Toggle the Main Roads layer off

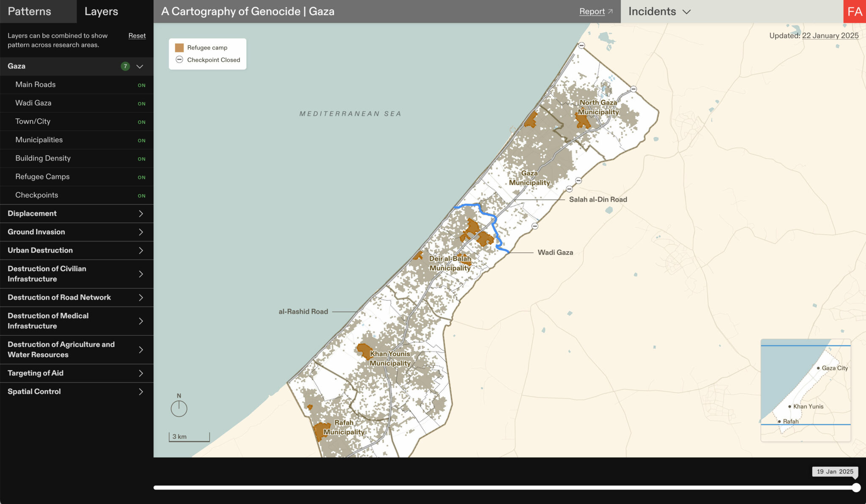point(141,85)
